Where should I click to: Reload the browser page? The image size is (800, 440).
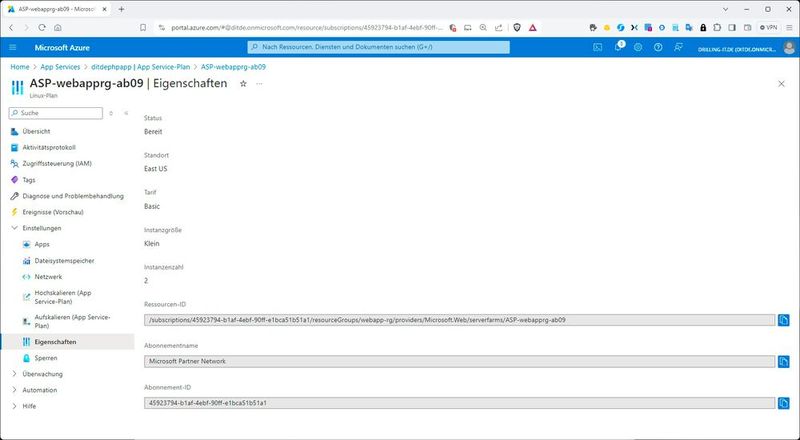[x=42, y=28]
